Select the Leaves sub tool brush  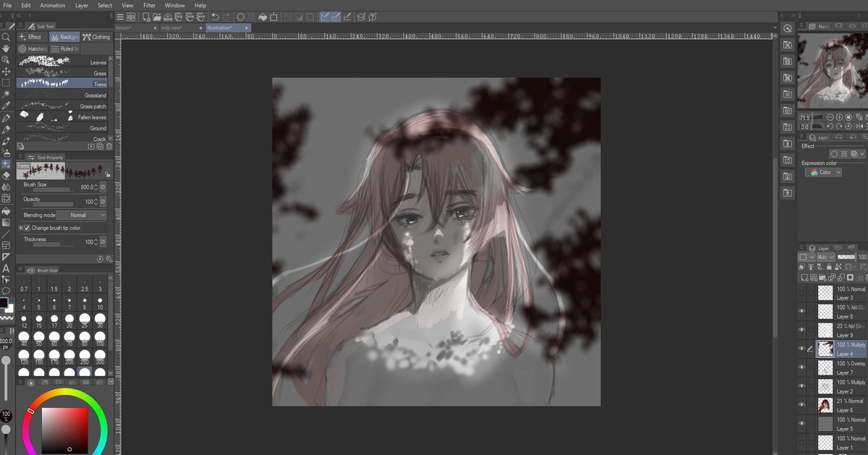(62, 62)
